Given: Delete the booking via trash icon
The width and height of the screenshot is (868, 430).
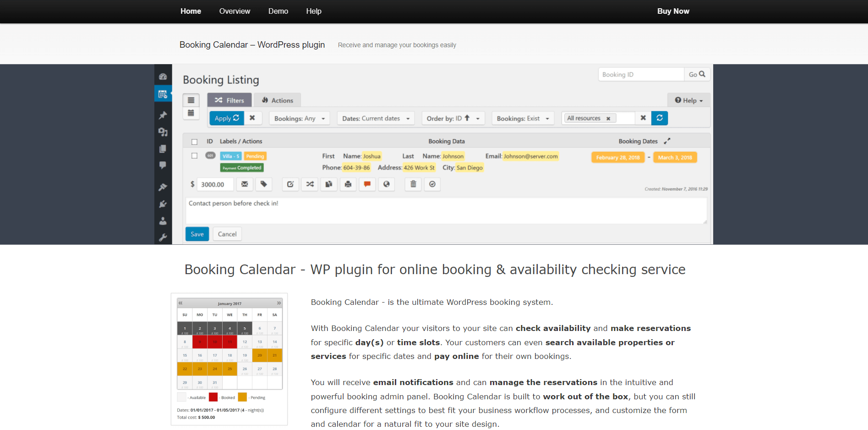Looking at the screenshot, I should click(x=413, y=184).
